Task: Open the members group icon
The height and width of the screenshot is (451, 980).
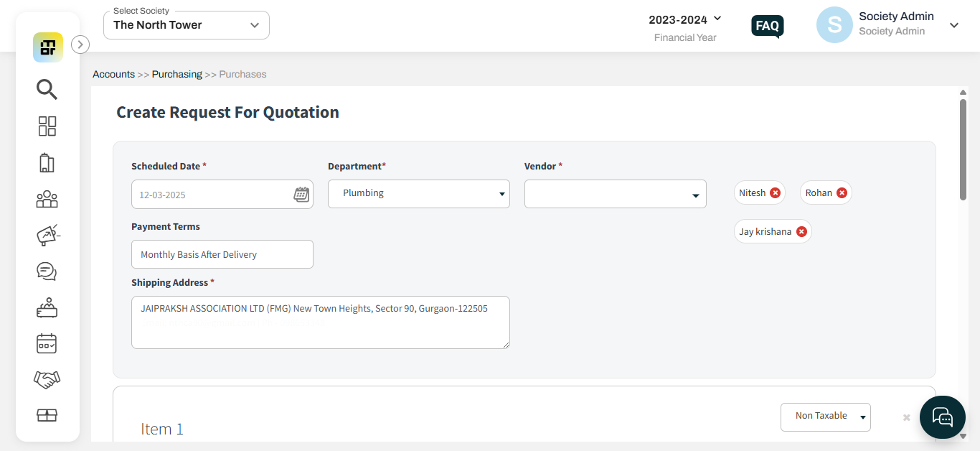Action: 47,199
